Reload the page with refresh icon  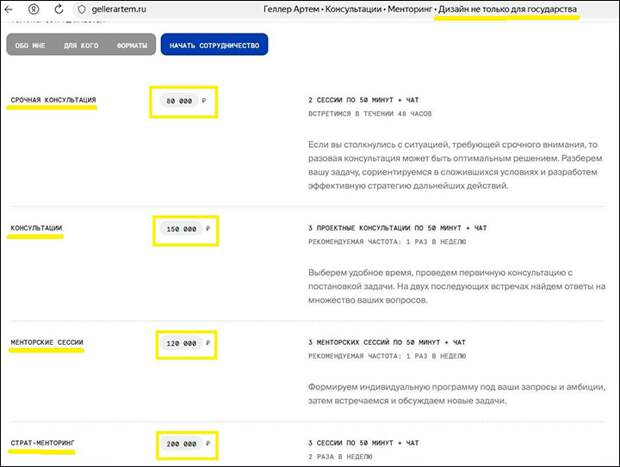(x=57, y=9)
